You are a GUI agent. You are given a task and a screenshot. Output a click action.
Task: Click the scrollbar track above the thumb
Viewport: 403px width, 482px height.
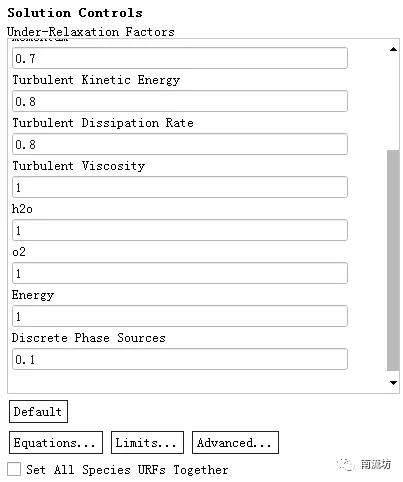[393, 103]
